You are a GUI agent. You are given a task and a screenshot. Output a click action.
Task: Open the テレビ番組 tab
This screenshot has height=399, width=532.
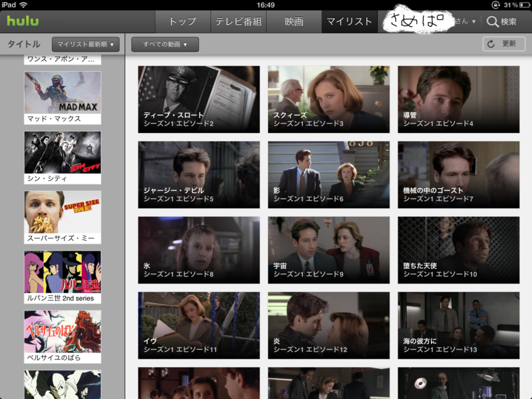239,22
